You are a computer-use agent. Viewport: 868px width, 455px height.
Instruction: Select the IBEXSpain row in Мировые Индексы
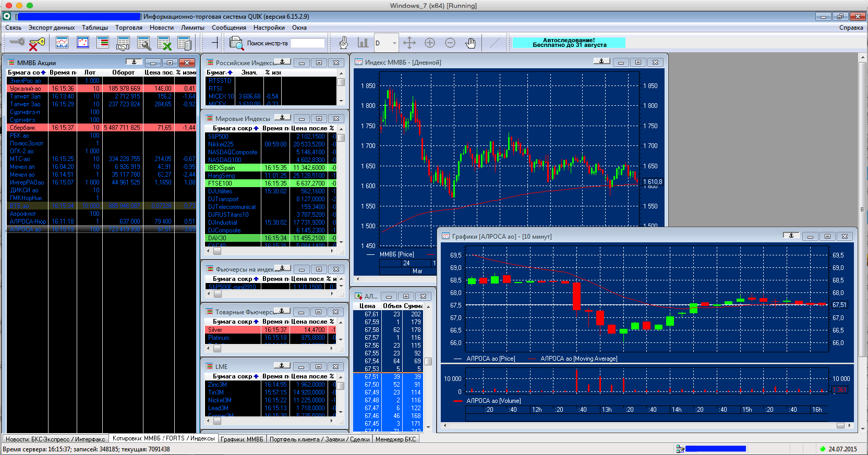[x=271, y=168]
